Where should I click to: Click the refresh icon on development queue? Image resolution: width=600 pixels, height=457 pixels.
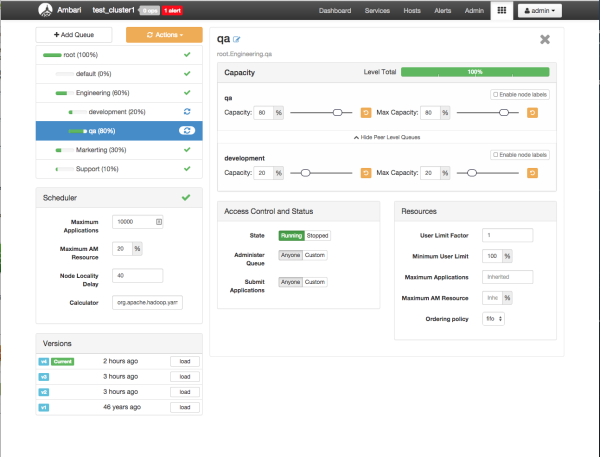click(186, 112)
